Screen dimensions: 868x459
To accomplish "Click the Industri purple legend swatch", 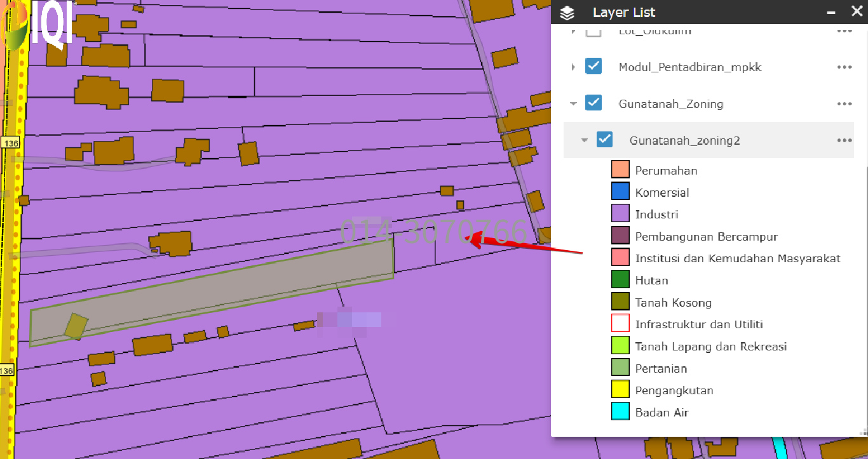I will pyautogui.click(x=620, y=214).
